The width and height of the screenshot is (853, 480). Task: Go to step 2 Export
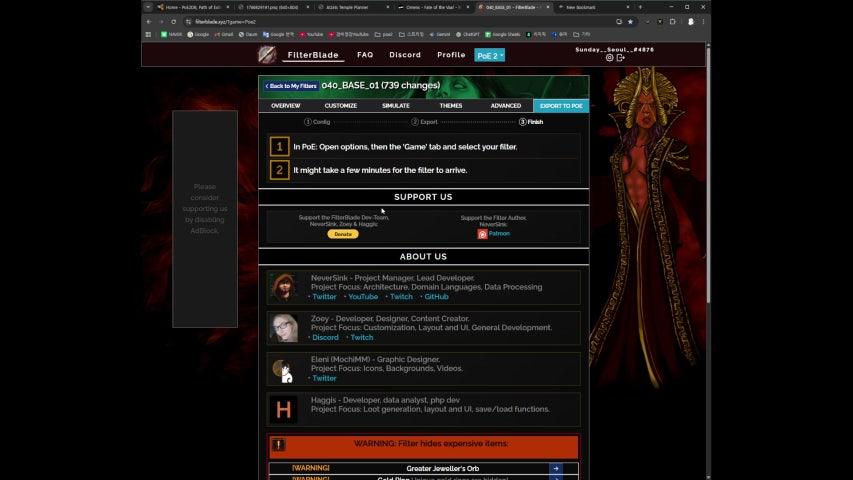click(x=424, y=122)
